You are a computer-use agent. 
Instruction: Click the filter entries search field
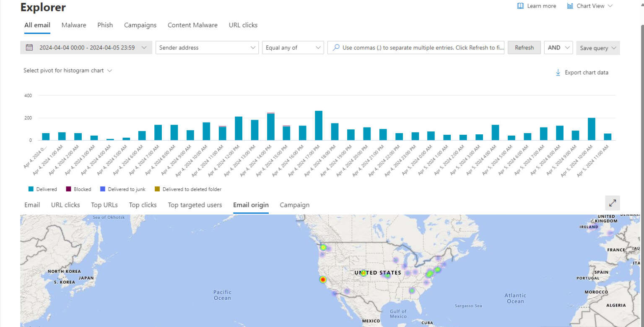[416, 47]
